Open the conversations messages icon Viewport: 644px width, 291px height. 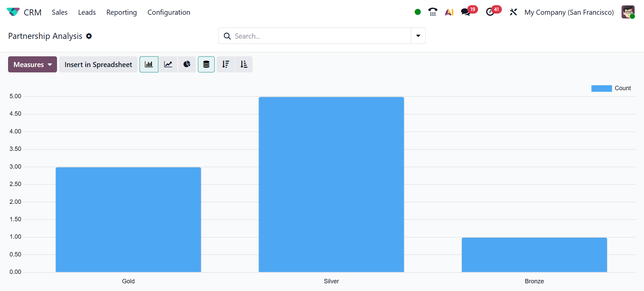(x=465, y=12)
